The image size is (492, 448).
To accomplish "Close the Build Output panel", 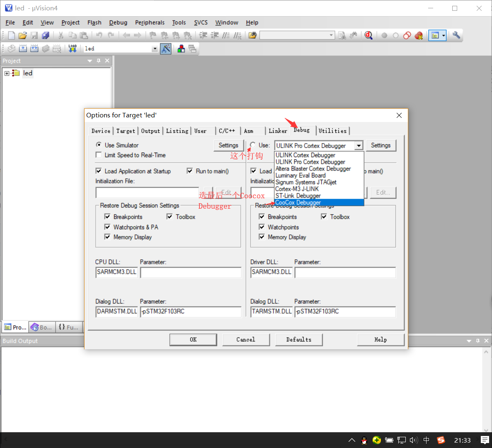I will pos(486,341).
